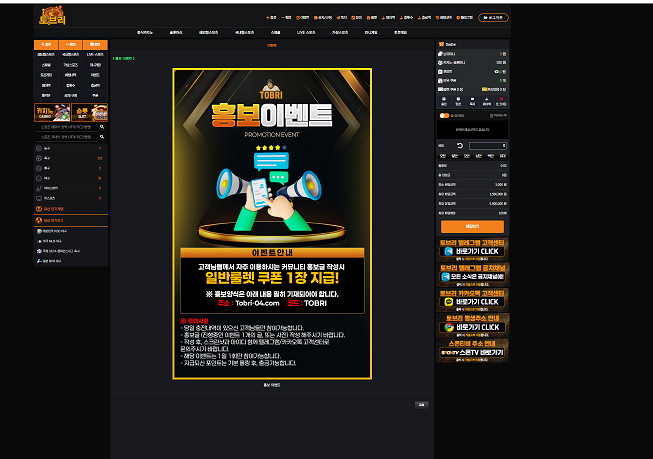Click the bet amount input field
Viewport: 653px width, 459px height.
coord(488,146)
